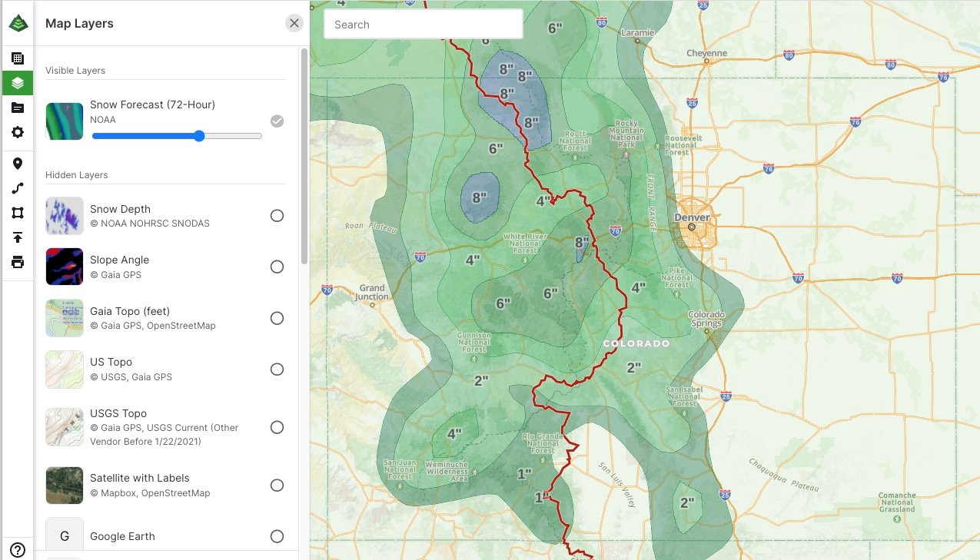Viewport: 980px width, 560px height.
Task: Select 'Satellite with Labels' layer name
Action: tap(139, 478)
